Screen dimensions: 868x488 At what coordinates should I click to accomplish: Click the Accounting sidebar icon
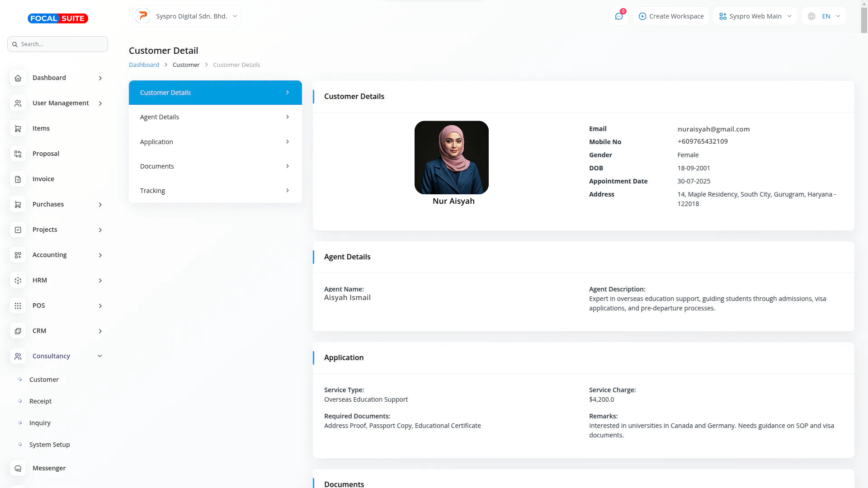click(x=18, y=255)
